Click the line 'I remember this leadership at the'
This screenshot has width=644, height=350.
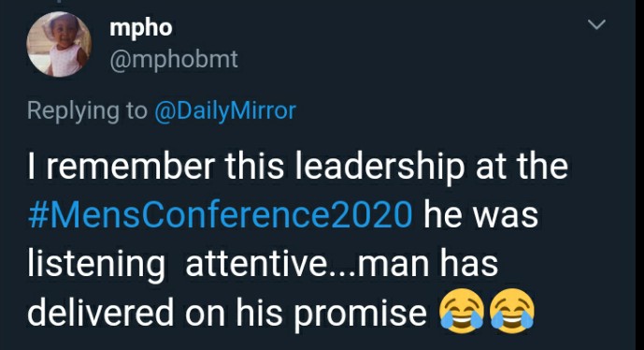(298, 166)
